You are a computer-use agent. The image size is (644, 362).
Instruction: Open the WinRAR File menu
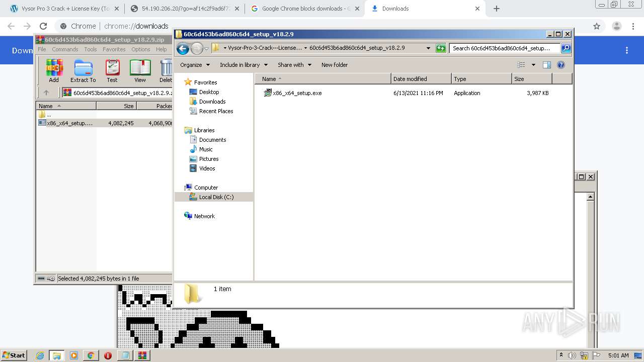pos(42,49)
